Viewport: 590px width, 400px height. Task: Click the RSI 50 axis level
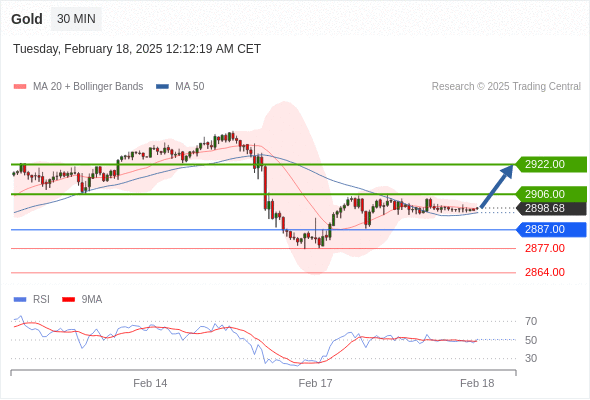click(531, 340)
